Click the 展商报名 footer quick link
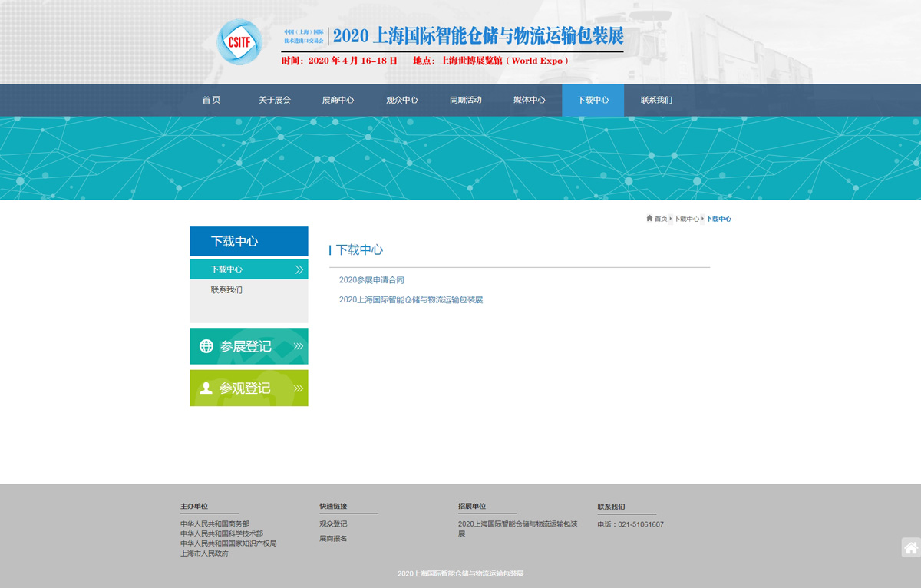 pyautogui.click(x=333, y=539)
